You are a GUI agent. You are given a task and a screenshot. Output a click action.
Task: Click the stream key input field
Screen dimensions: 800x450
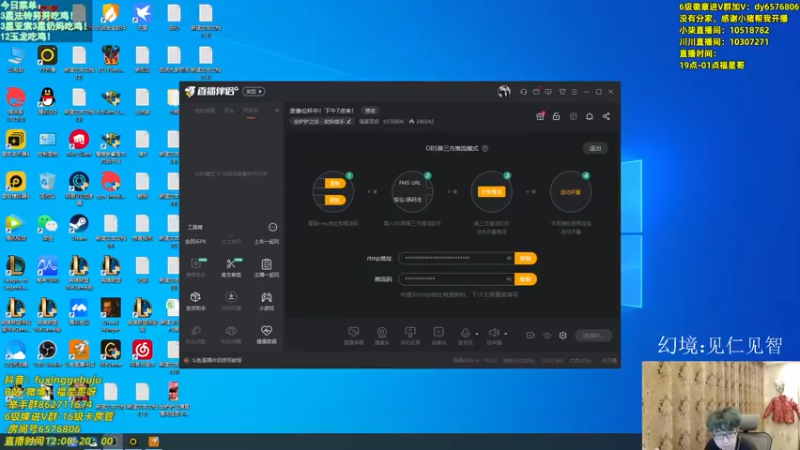(x=456, y=279)
